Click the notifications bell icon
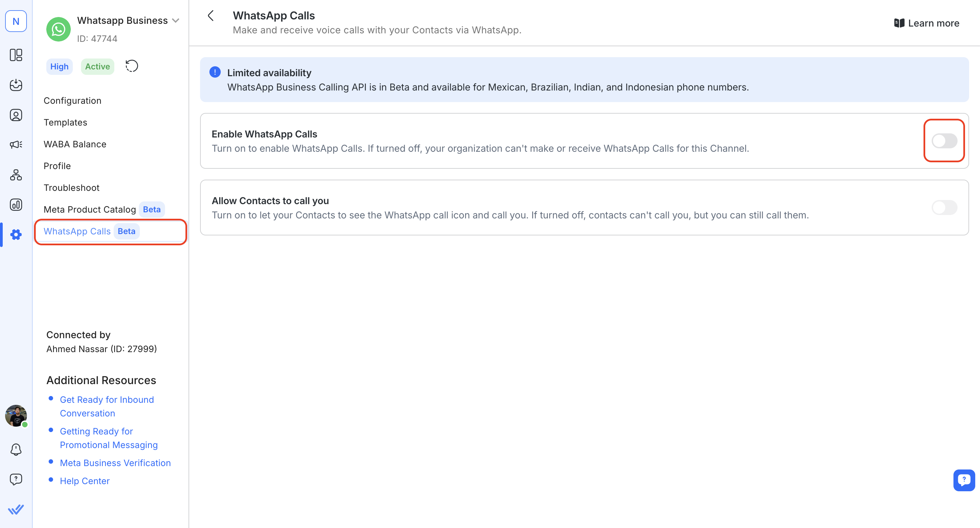Viewport: 980px width, 528px height. [16, 449]
